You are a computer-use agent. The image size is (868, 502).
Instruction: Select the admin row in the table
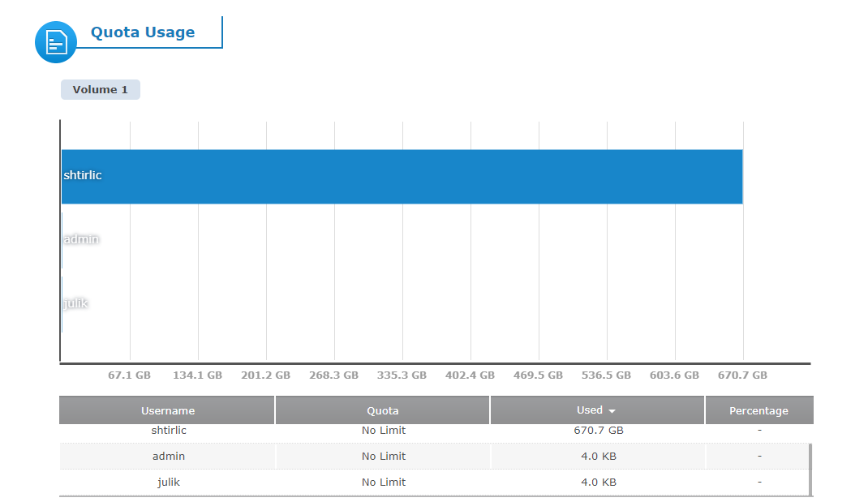[406, 456]
